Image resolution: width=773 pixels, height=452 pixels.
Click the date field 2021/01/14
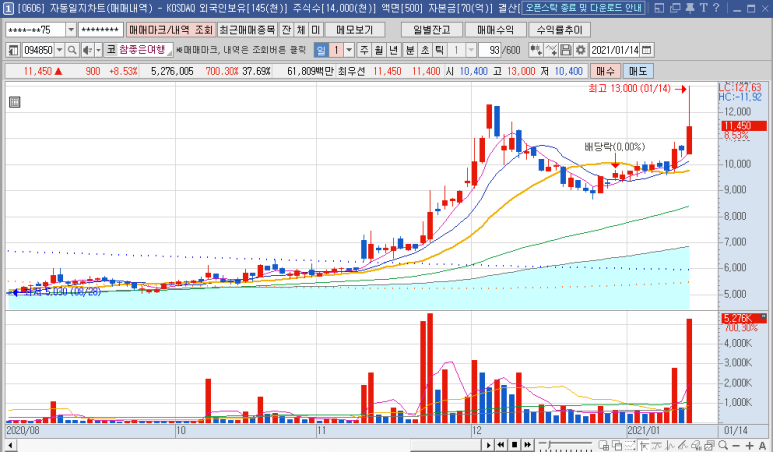pyautogui.click(x=615, y=50)
